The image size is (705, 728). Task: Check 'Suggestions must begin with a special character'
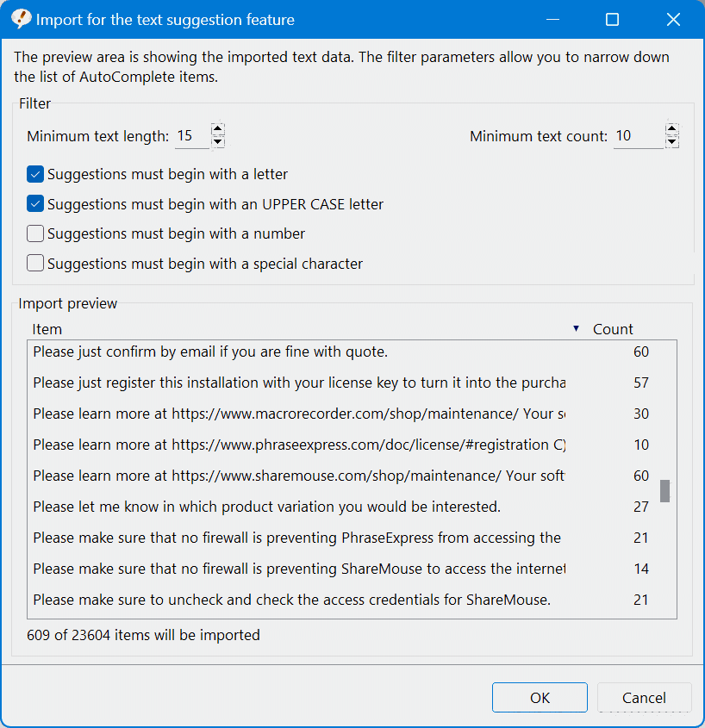tap(34, 263)
